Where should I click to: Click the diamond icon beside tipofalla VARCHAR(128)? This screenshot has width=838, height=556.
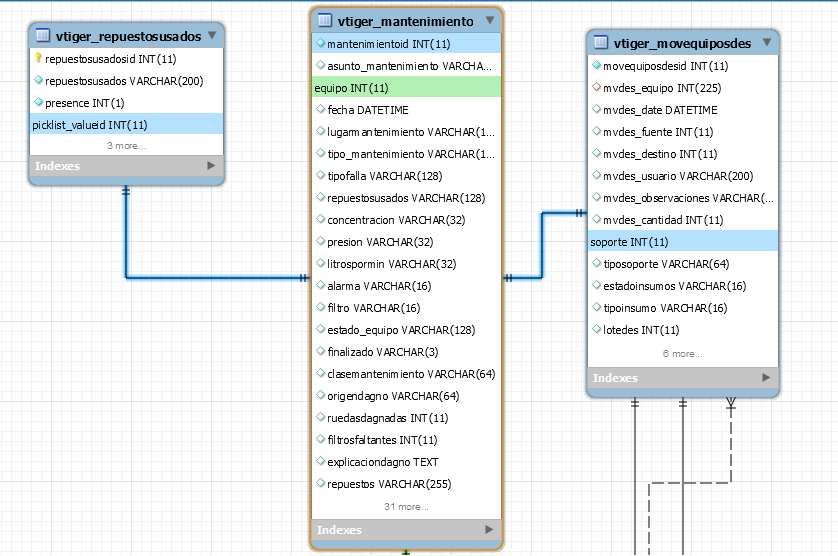(x=321, y=175)
